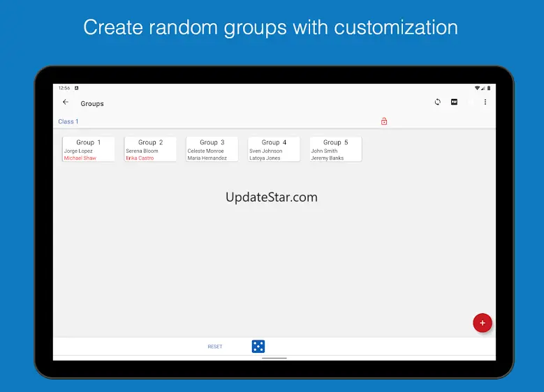This screenshot has height=392, width=544.
Task: Choose the Group 4 card title
Action: point(274,142)
